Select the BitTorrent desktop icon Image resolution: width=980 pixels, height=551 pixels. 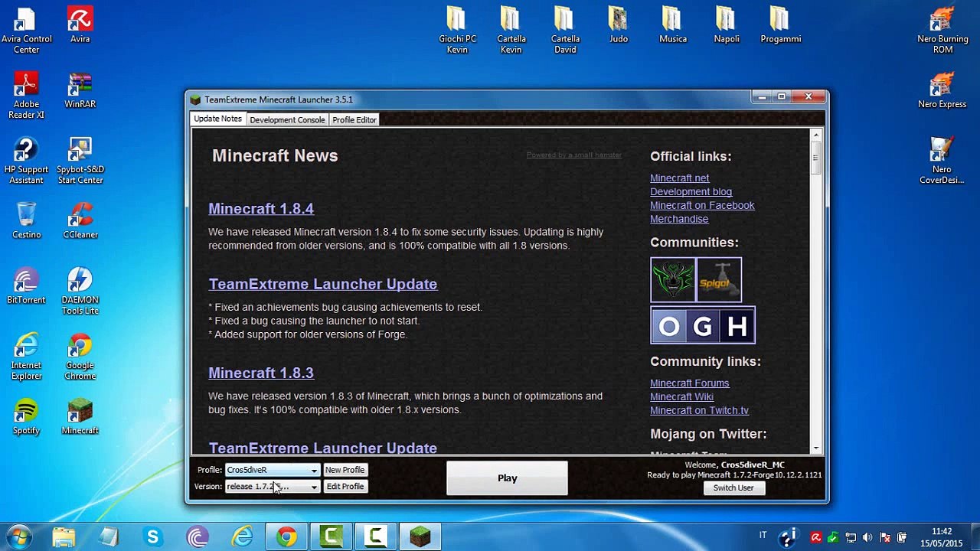[26, 286]
